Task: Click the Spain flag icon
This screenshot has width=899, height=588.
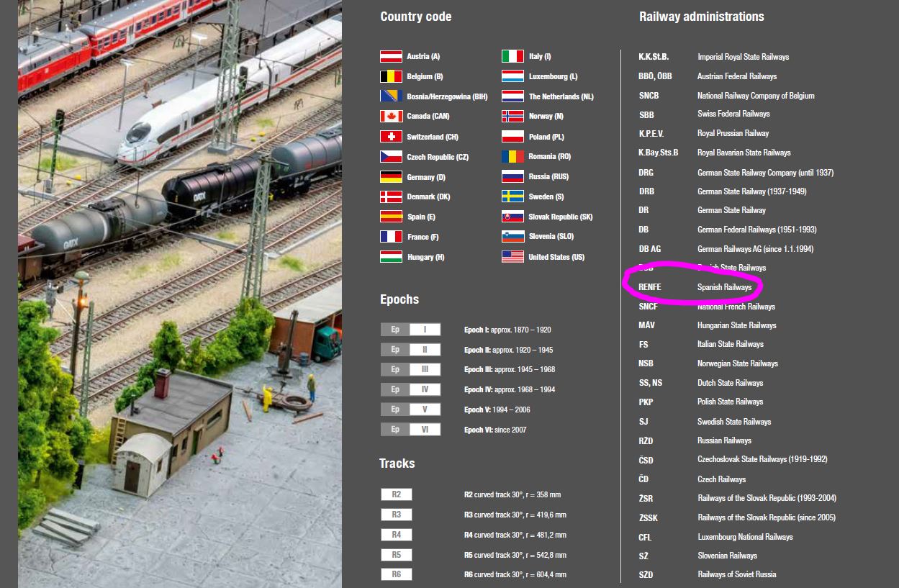Action: [391, 217]
